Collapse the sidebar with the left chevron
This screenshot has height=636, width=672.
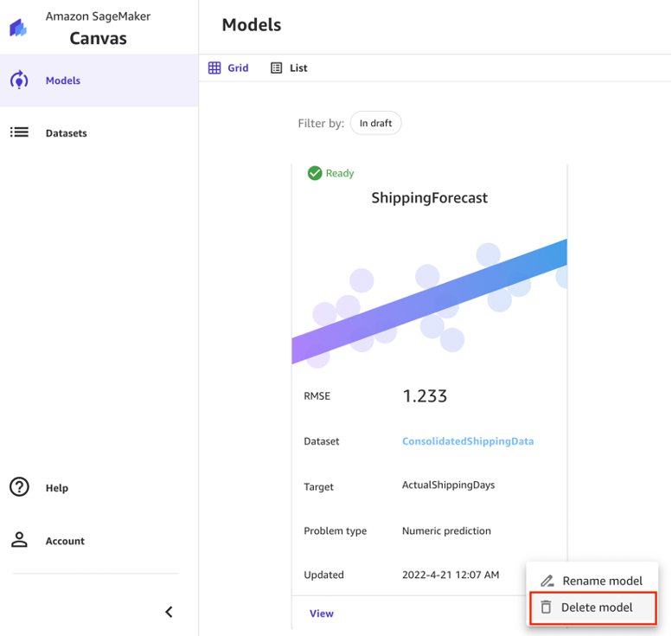click(169, 612)
